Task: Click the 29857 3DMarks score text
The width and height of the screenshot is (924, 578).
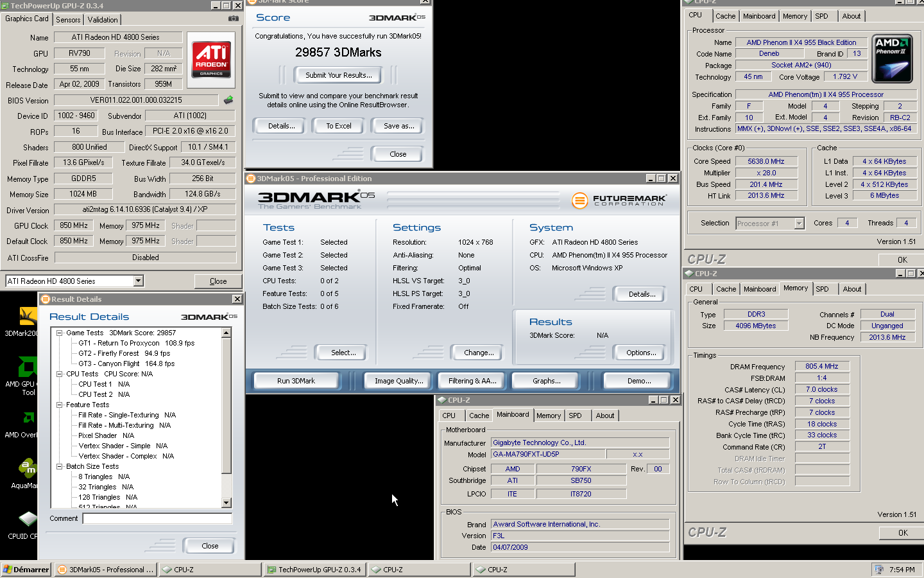Action: 338,53
